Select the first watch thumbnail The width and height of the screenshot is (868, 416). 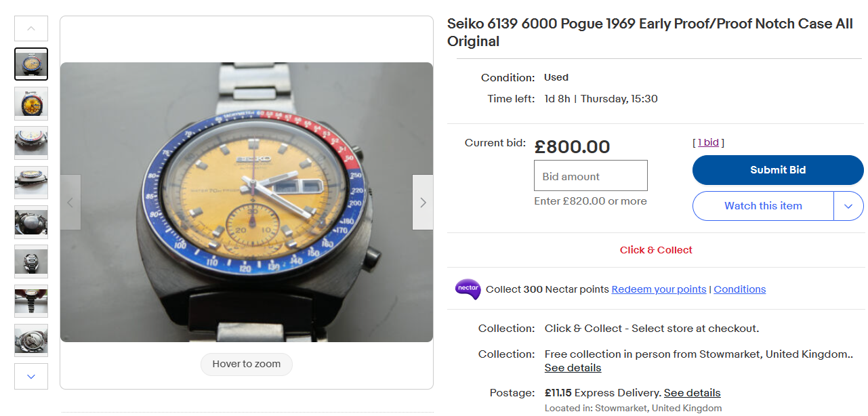[x=31, y=64]
